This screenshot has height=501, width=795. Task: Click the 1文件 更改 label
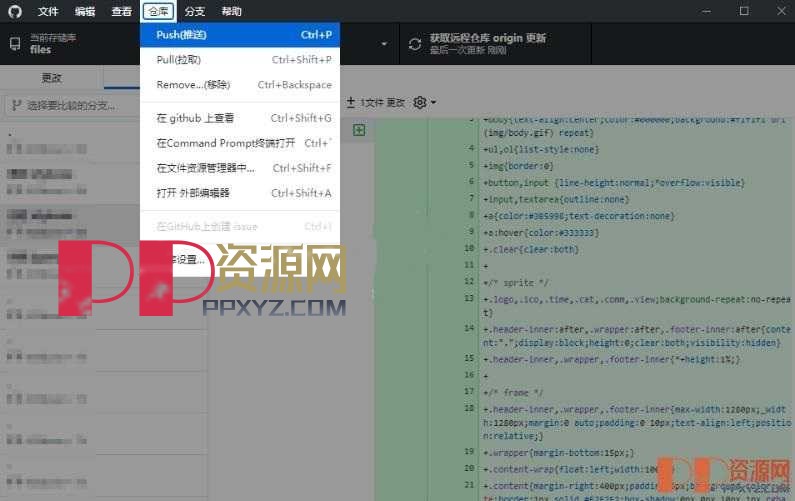pos(383,102)
